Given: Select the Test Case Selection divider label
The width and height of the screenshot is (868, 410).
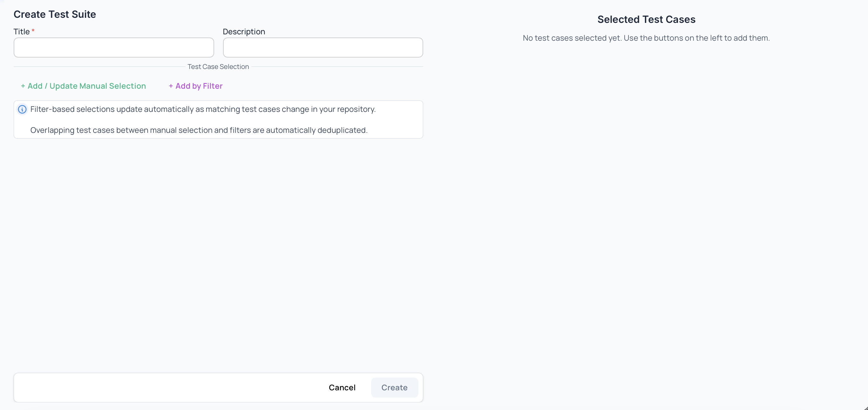Looking at the screenshot, I should click(x=218, y=66).
